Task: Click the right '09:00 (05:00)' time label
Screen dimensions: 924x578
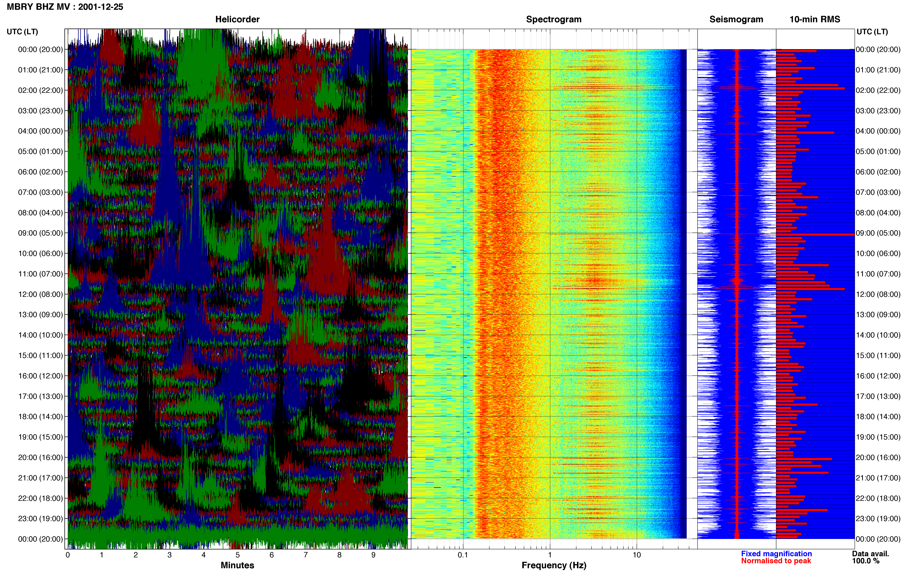Action: pyautogui.click(x=878, y=233)
